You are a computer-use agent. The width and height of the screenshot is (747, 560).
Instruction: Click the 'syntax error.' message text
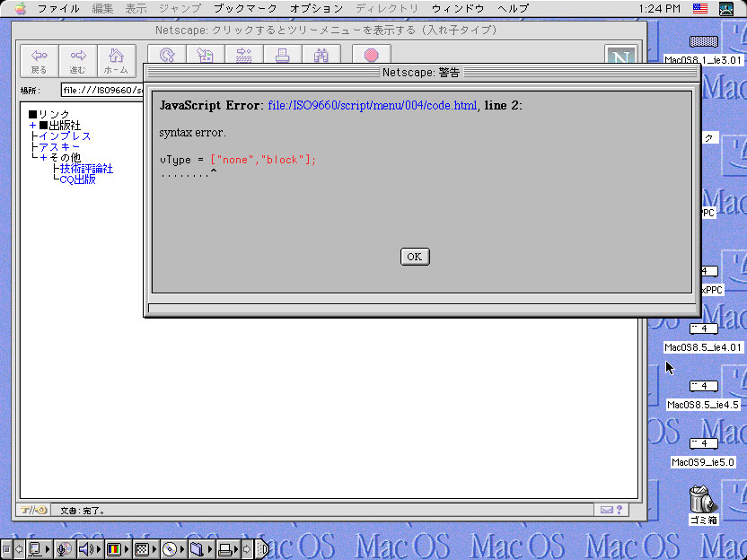[x=192, y=133]
